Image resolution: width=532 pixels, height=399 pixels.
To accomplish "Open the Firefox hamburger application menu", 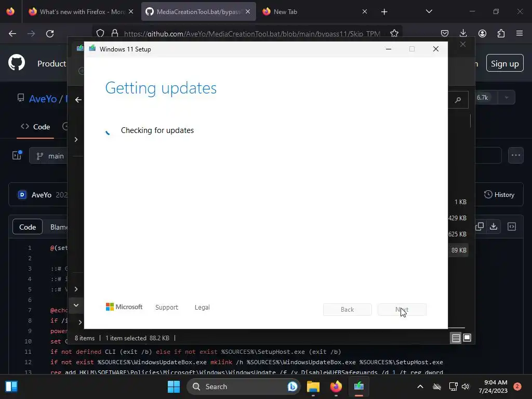I will (520, 33).
